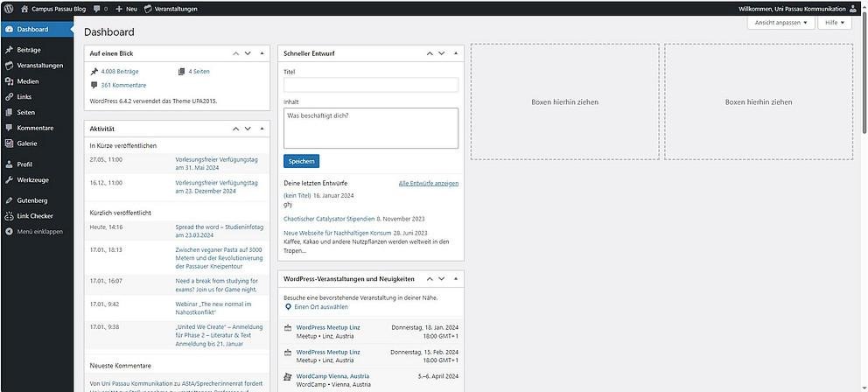Screen dimensions: 868x392
Task: Click the Beiträge pin icon in sidebar
Action: (x=9, y=50)
